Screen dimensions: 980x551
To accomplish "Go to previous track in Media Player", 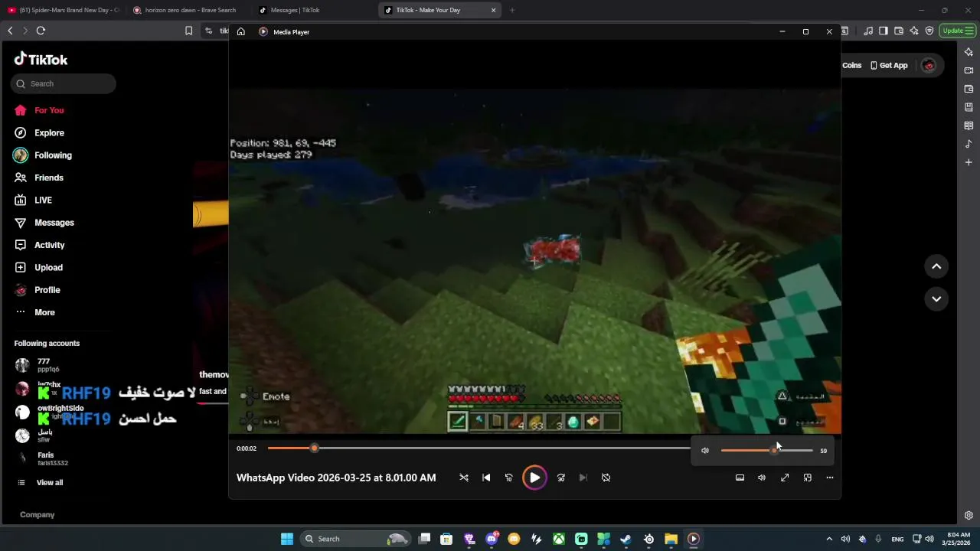I will [486, 478].
